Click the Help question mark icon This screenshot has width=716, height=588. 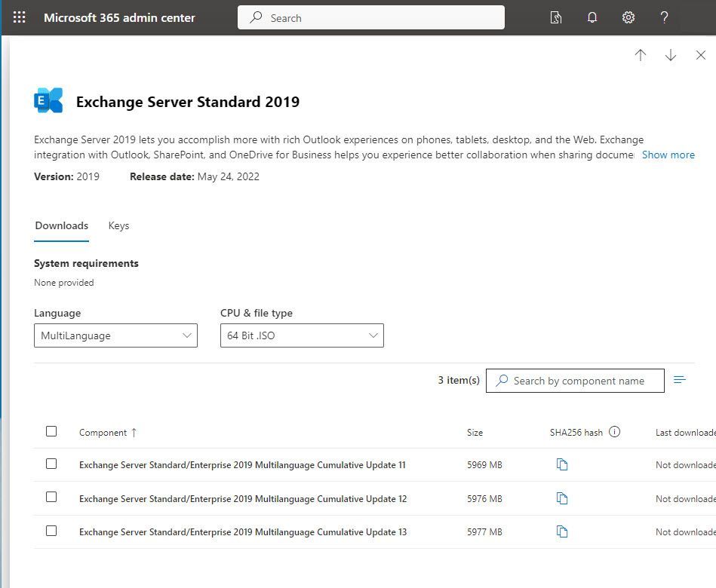click(664, 17)
